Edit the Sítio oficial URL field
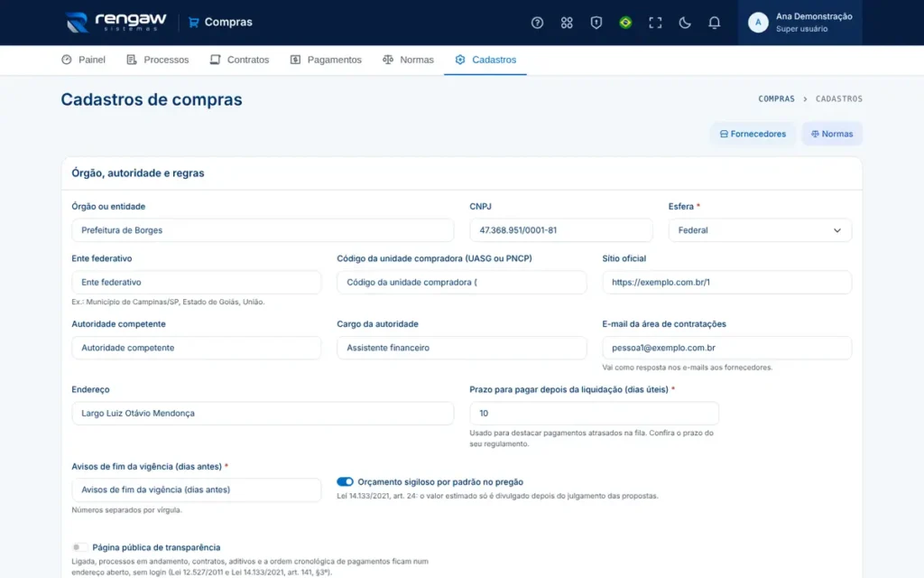This screenshot has height=578, width=924. [726, 282]
